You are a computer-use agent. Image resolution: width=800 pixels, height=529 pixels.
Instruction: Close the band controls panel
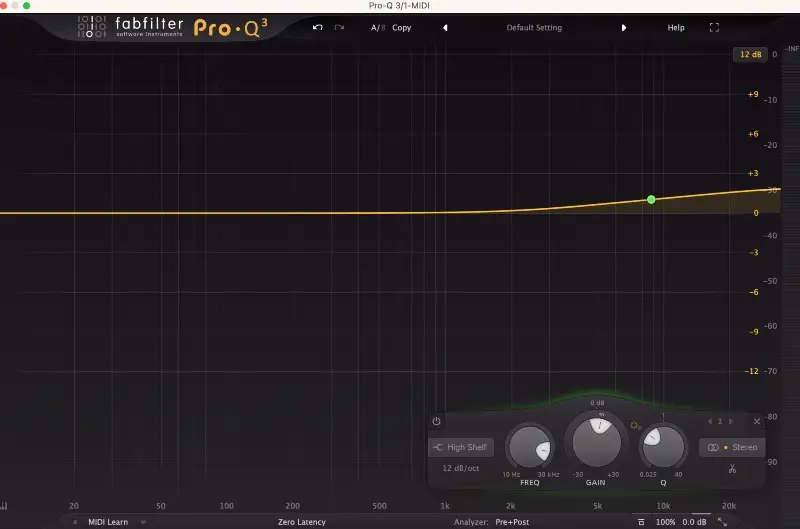(757, 422)
